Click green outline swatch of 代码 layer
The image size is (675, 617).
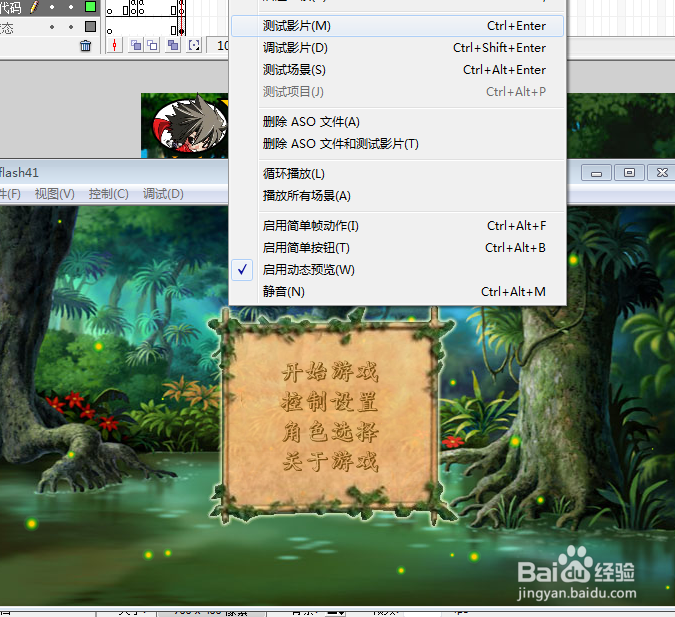point(90,6)
